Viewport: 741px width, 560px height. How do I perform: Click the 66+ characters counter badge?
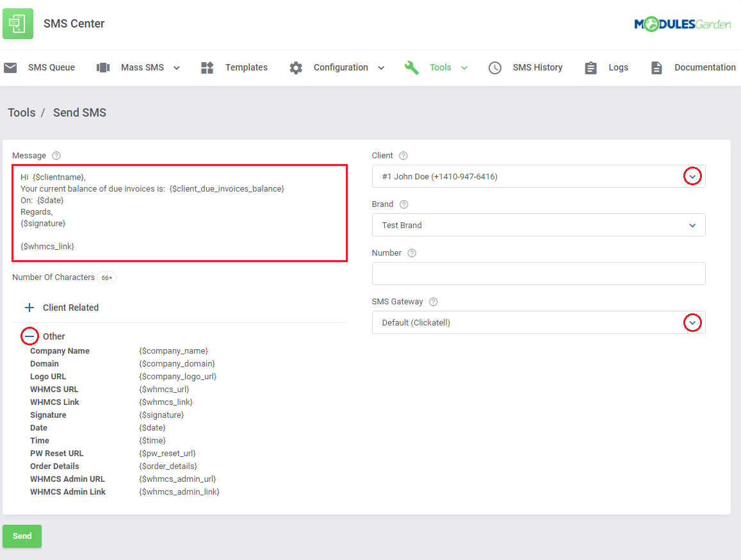tap(107, 277)
